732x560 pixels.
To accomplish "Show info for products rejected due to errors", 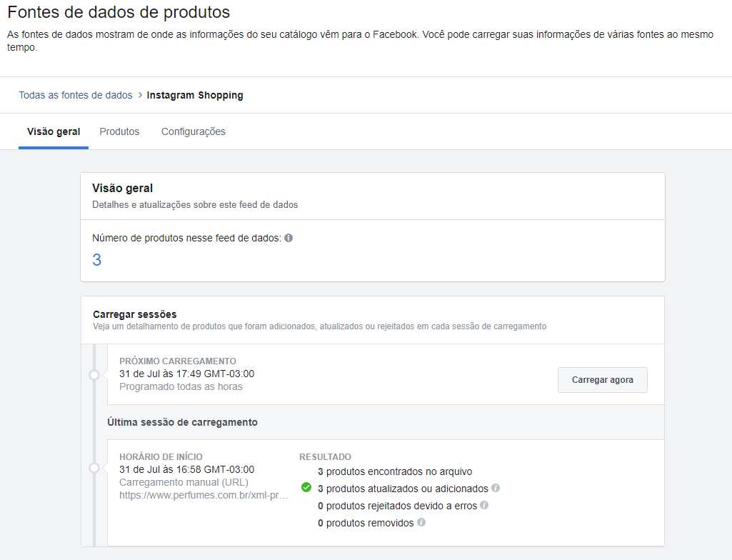I will click(484, 505).
